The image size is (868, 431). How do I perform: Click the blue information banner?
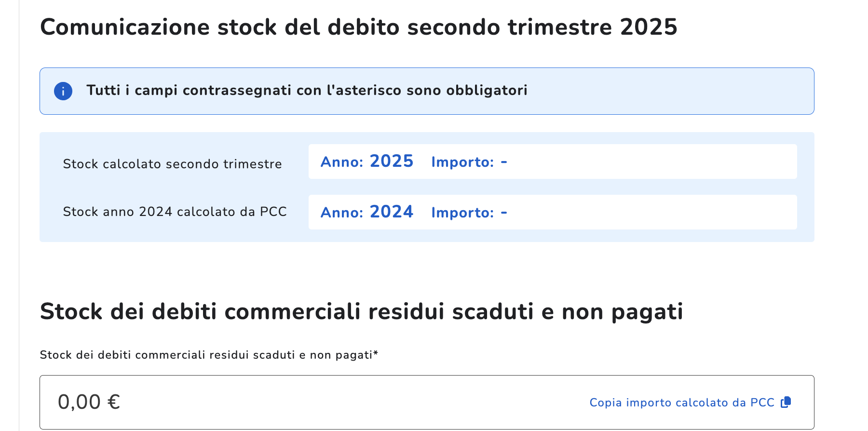click(x=427, y=91)
